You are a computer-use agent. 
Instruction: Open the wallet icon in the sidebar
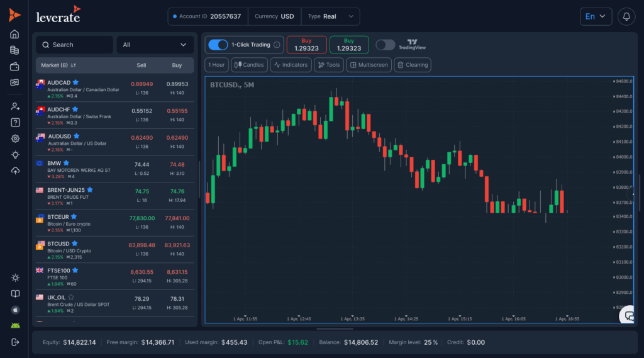pyautogui.click(x=14, y=67)
